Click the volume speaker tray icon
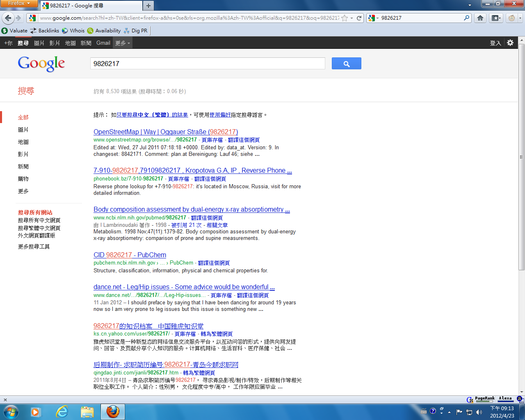Image resolution: width=525 pixels, height=420 pixels. pyautogui.click(x=479, y=412)
